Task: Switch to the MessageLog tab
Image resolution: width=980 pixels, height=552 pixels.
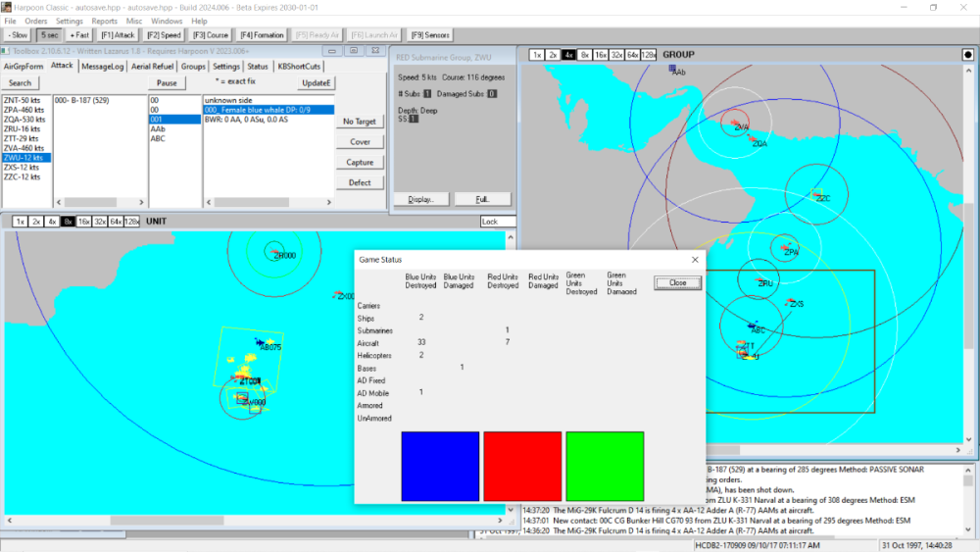Action: click(102, 67)
